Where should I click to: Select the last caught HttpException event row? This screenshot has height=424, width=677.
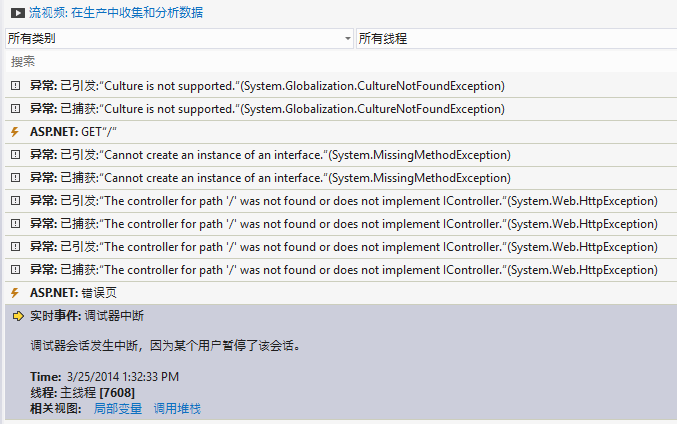coord(341,270)
